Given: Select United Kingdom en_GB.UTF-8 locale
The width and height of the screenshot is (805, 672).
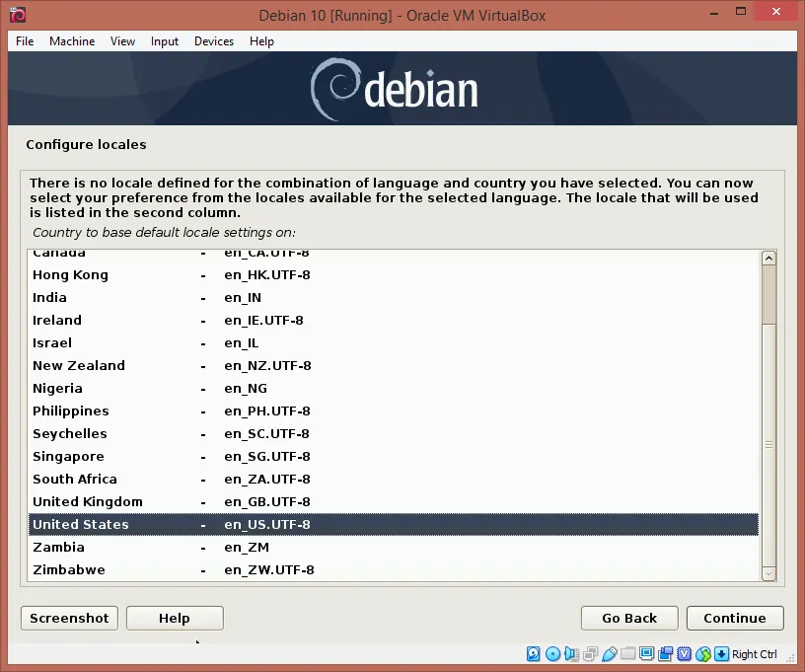Looking at the screenshot, I should [394, 501].
